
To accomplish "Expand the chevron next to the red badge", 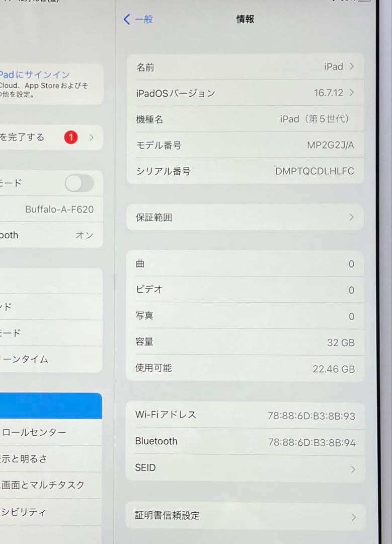I will 92,138.
